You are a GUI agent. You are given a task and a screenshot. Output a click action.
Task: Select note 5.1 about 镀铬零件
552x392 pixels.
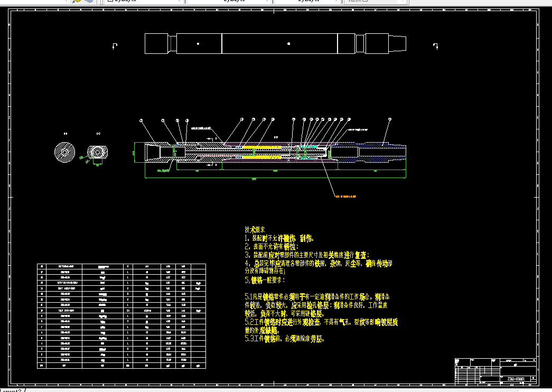point(317,305)
